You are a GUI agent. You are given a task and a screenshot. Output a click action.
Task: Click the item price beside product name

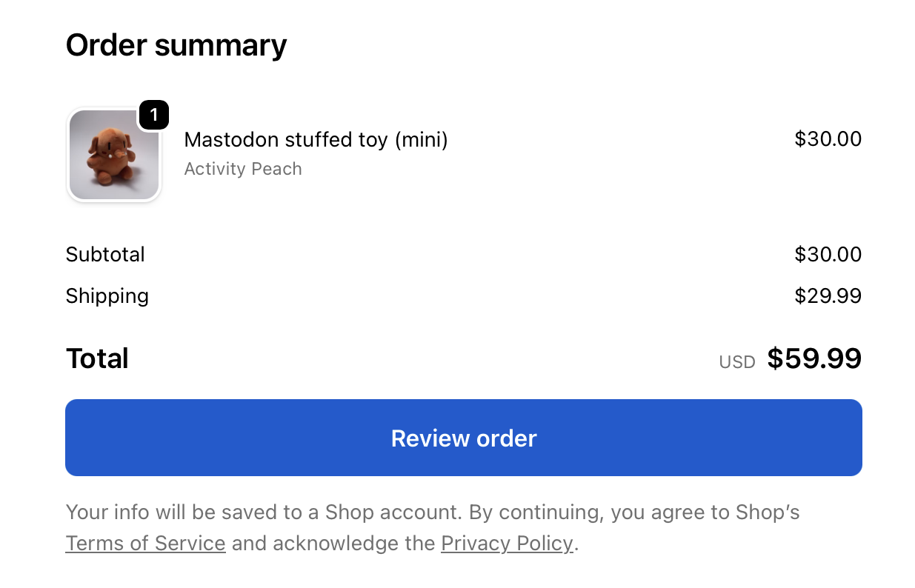click(x=828, y=139)
